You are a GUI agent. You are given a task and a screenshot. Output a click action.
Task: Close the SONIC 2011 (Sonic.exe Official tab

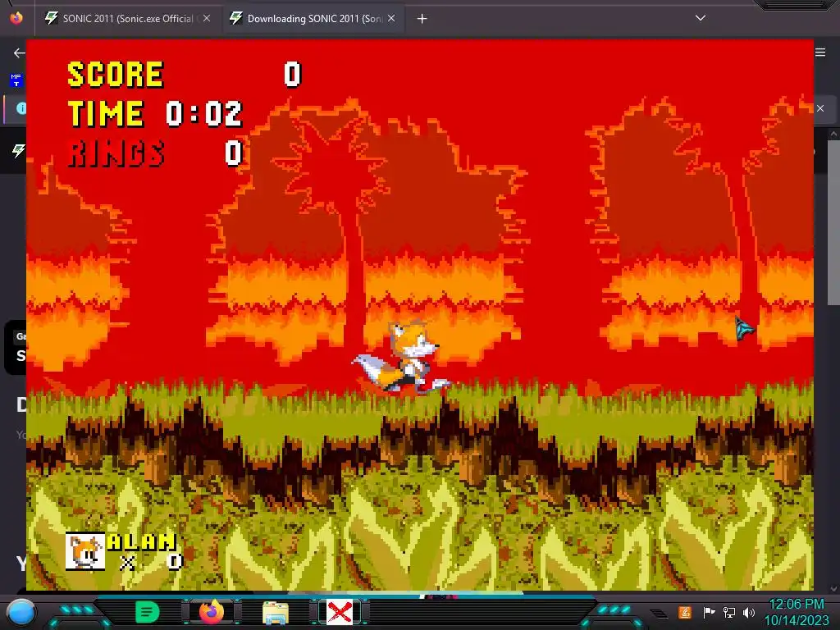(207, 18)
